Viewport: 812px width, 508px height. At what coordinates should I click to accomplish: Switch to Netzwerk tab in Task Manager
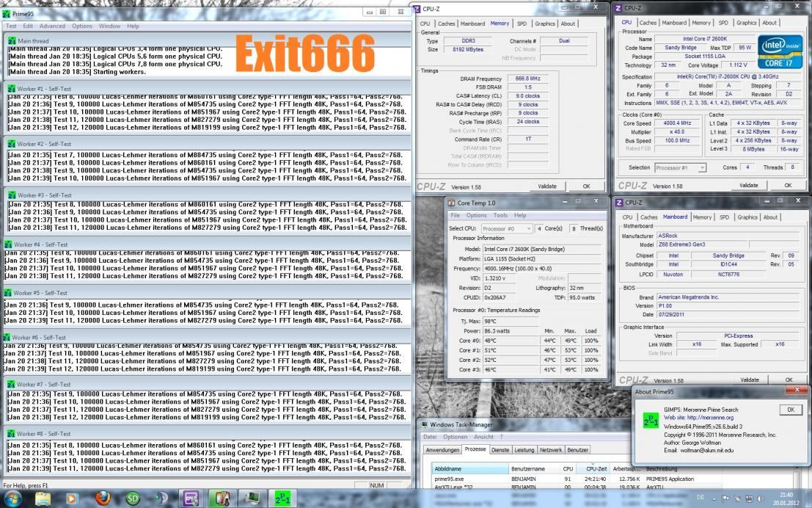[550, 449]
